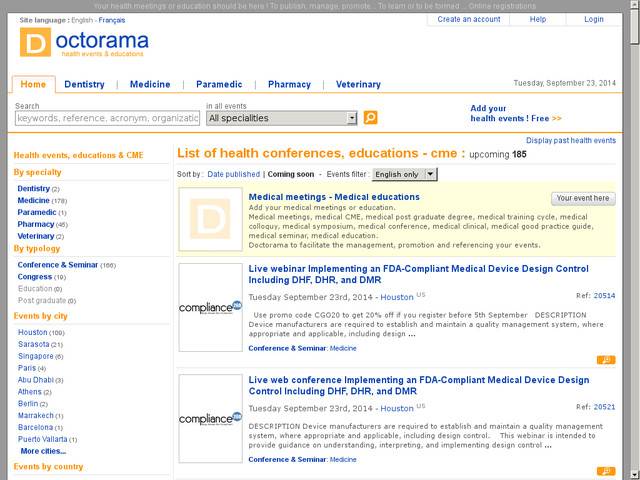Show events in Marrakech
Screen dimensions: 640x480
point(36,415)
